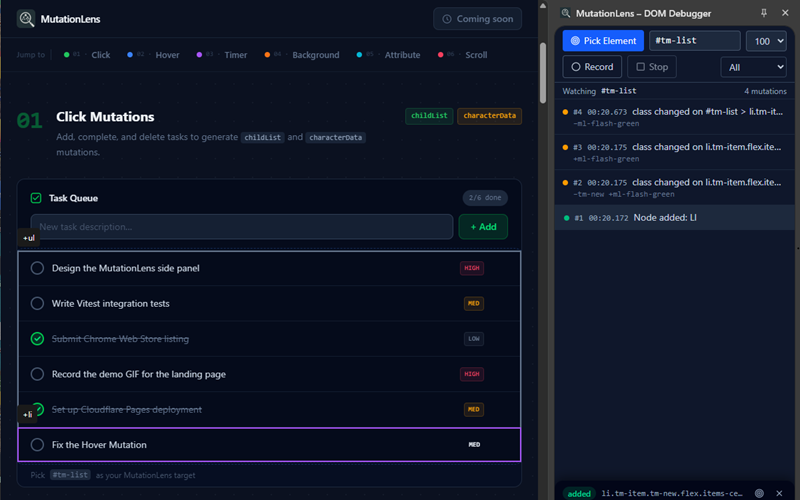Click the Task Queue checkbox icon
The width and height of the screenshot is (800, 500).
36,198
